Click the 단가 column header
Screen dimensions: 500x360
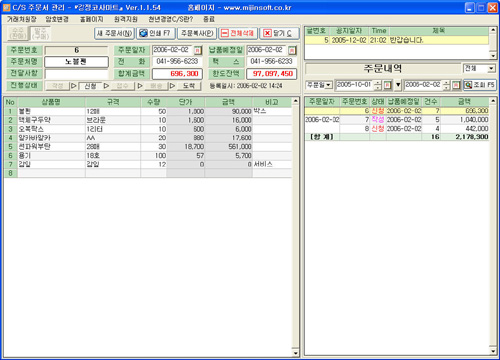pos(185,102)
